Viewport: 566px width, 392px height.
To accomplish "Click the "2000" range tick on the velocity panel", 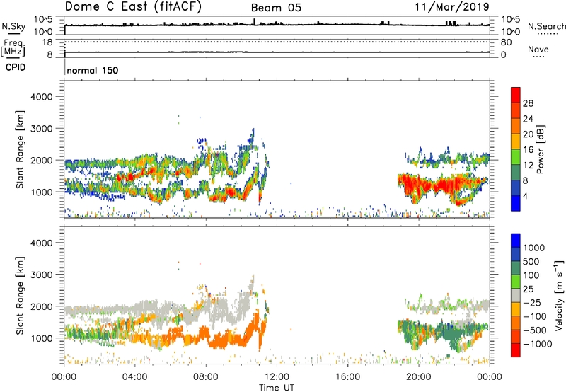I will click(x=42, y=306).
